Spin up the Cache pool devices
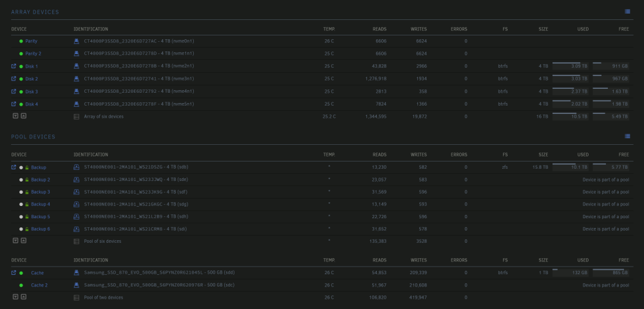Image resolution: width=644 pixels, height=309 pixels. 23,297
